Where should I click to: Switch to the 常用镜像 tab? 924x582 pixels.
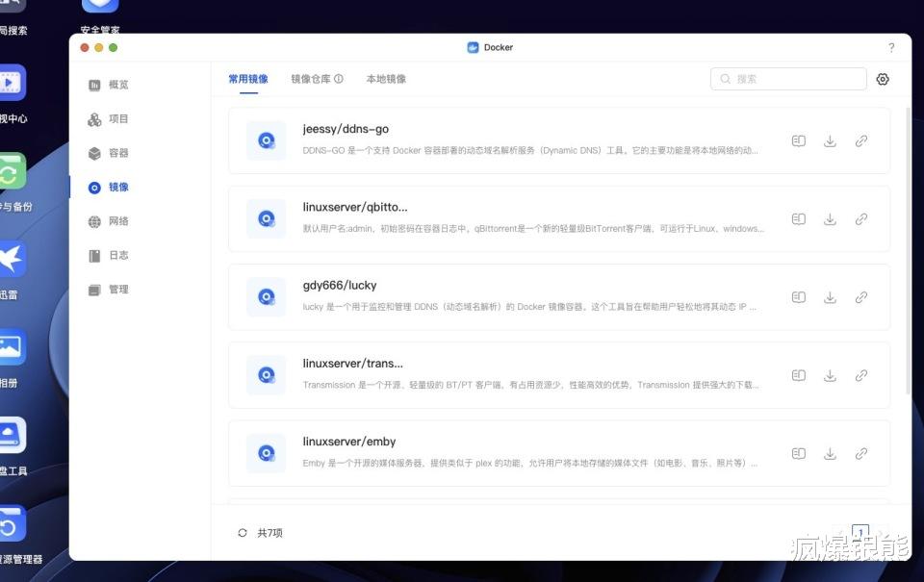[248, 79]
